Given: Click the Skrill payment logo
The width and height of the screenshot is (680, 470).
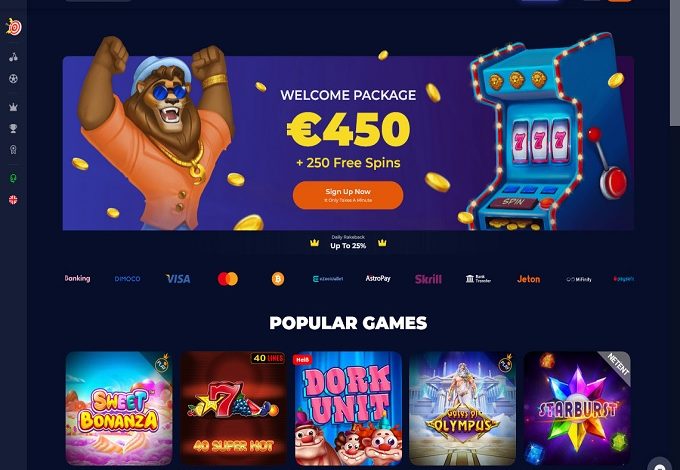Looking at the screenshot, I should point(428,279).
